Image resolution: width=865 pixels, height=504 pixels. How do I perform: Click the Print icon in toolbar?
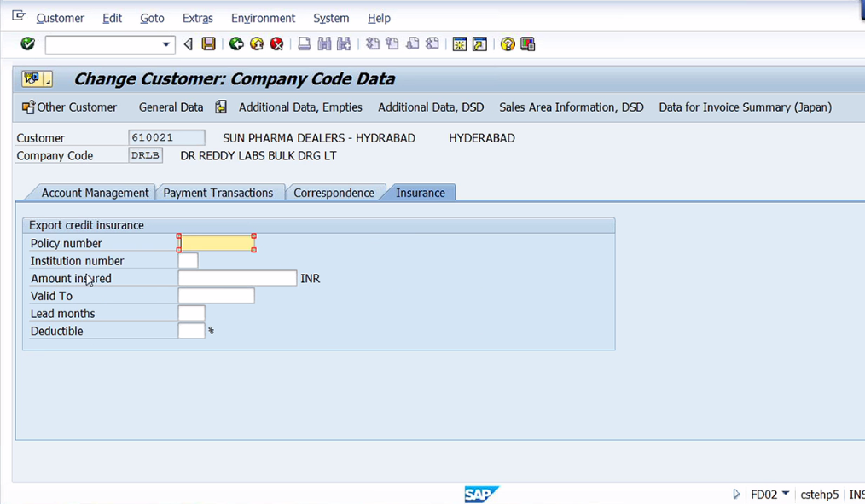304,44
